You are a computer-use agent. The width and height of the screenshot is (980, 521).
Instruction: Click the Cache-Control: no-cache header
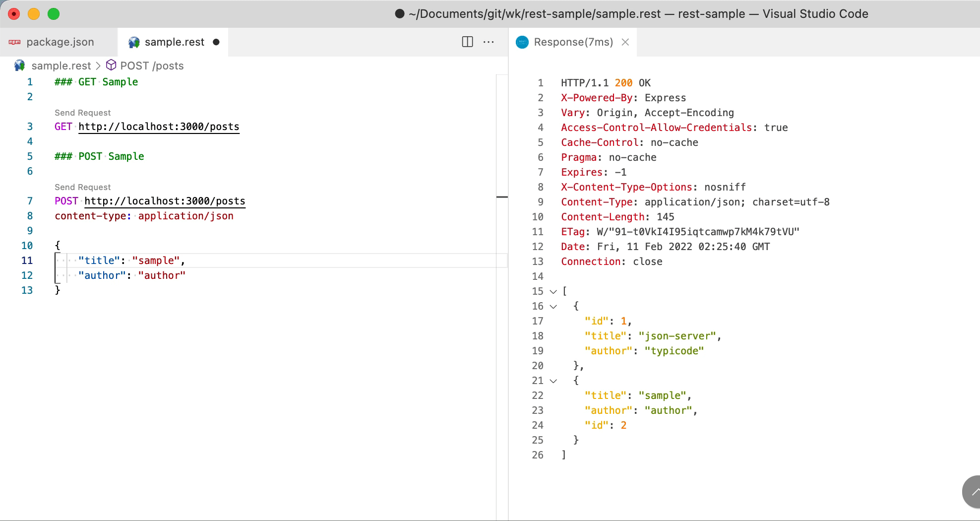pyautogui.click(x=629, y=142)
